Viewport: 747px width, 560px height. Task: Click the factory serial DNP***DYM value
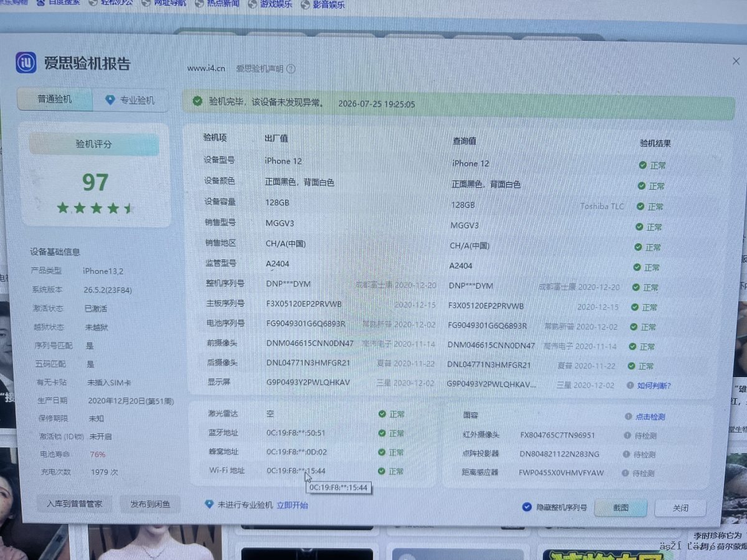288,284
